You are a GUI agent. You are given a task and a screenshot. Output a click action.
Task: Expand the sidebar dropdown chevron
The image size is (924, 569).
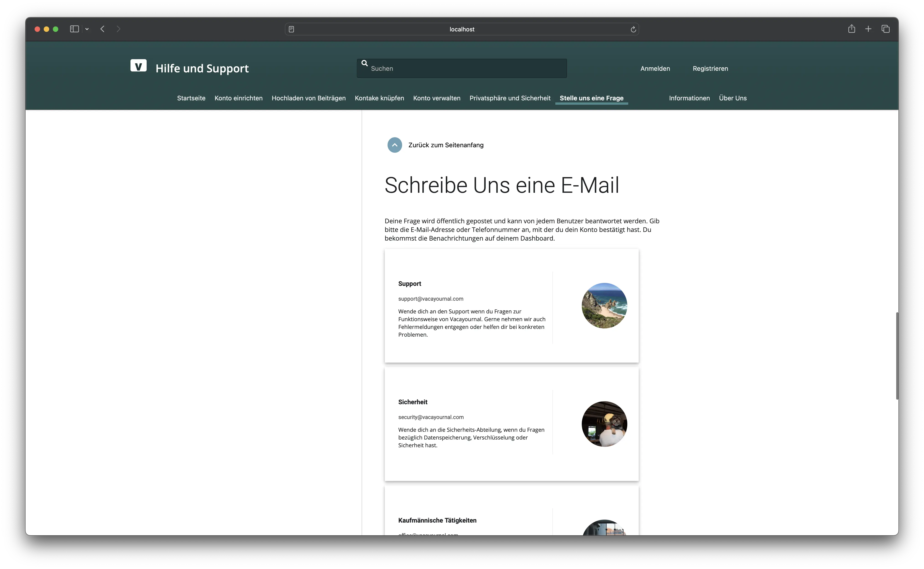coord(87,29)
